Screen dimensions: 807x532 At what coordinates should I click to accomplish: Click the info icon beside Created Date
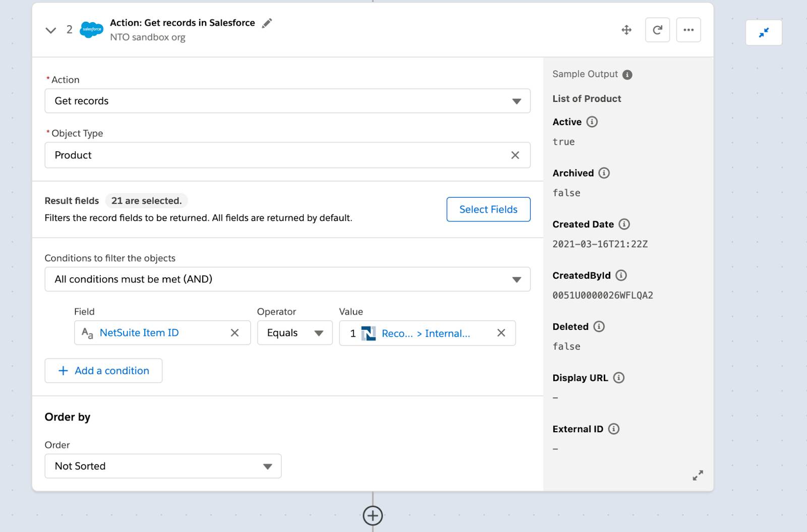pyautogui.click(x=624, y=224)
